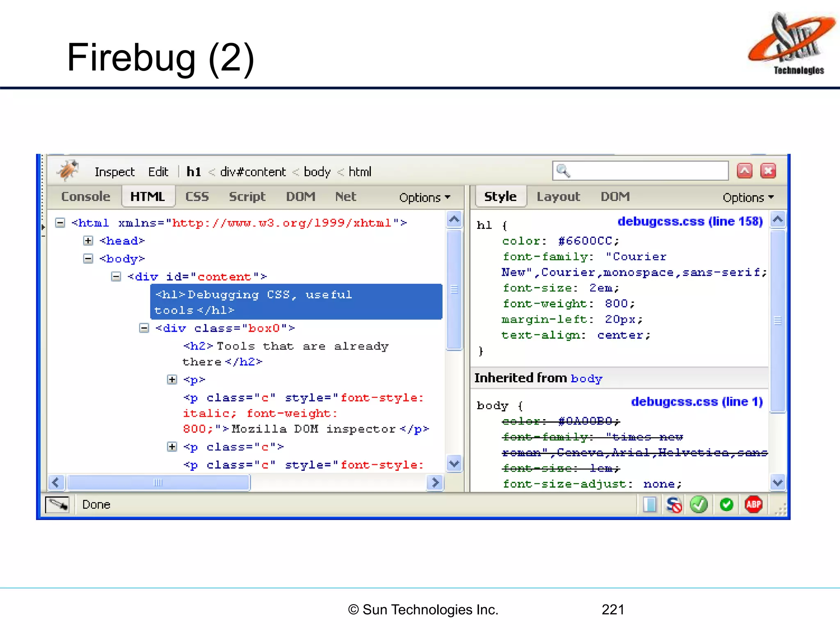Click the NoScript S icon
The width and height of the screenshot is (840, 630).
(674, 504)
